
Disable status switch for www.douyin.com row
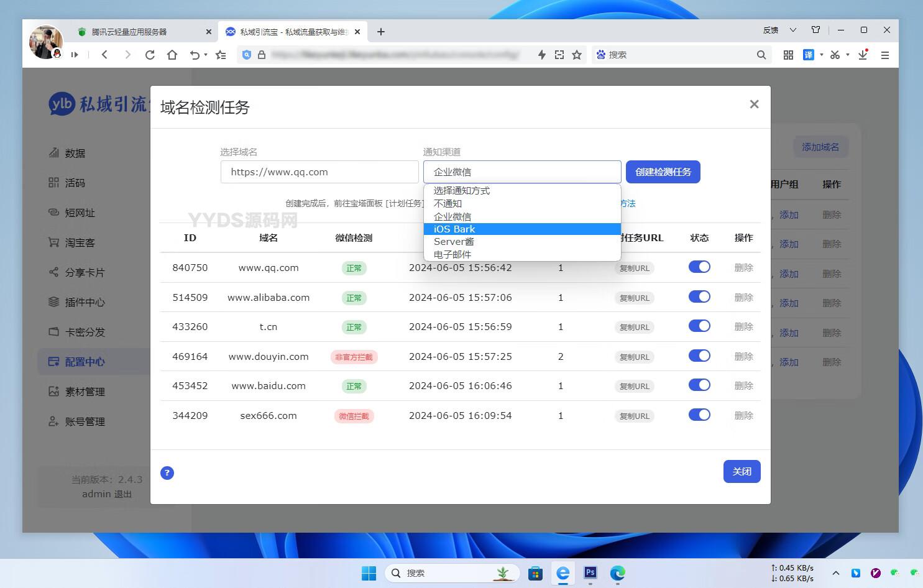pos(699,356)
